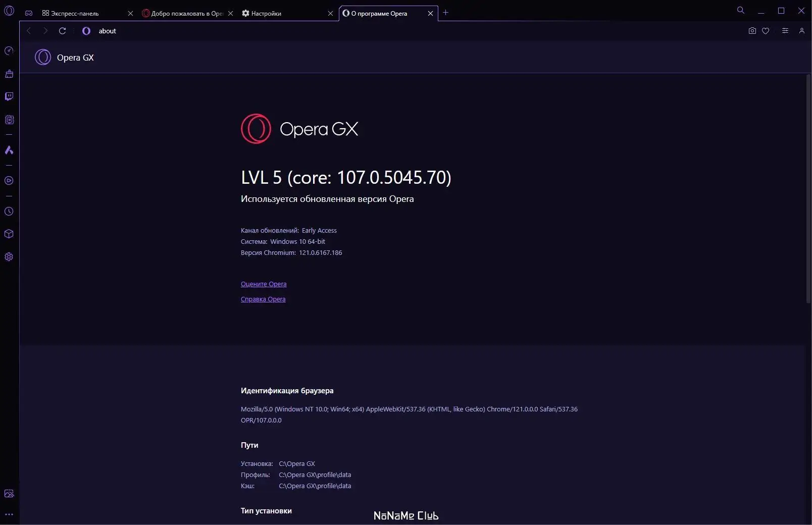Image resolution: width=812 pixels, height=525 pixels.
Task: Click the Mozilla/5.0 user agent string
Action: coord(409,414)
